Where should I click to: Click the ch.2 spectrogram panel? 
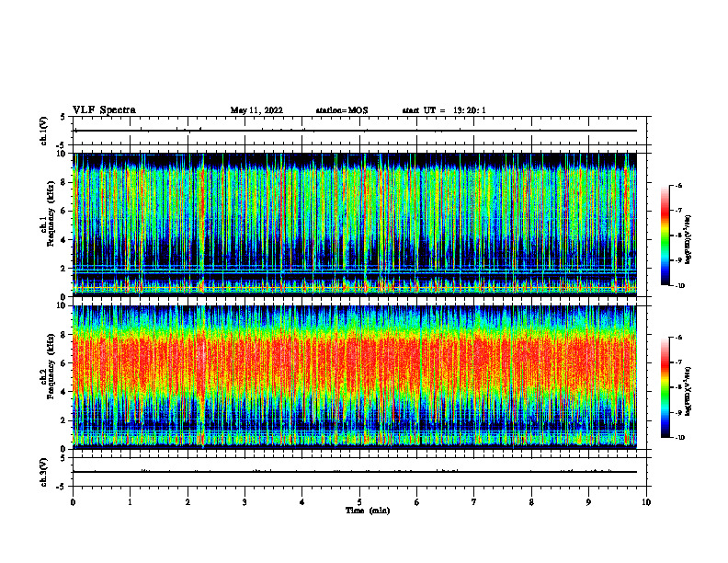[x=355, y=377]
